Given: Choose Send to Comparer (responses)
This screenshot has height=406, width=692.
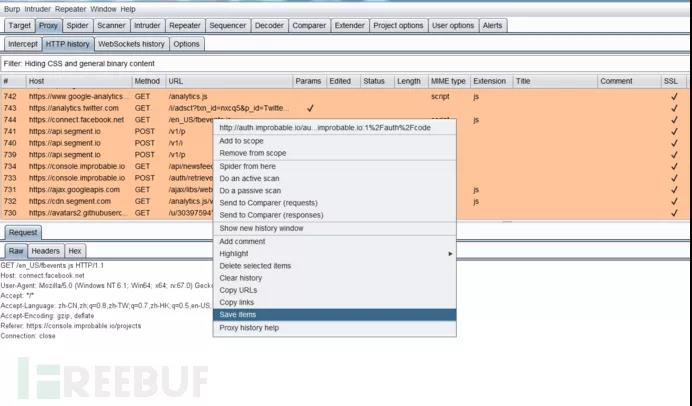Looking at the screenshot, I should tap(335, 215).
